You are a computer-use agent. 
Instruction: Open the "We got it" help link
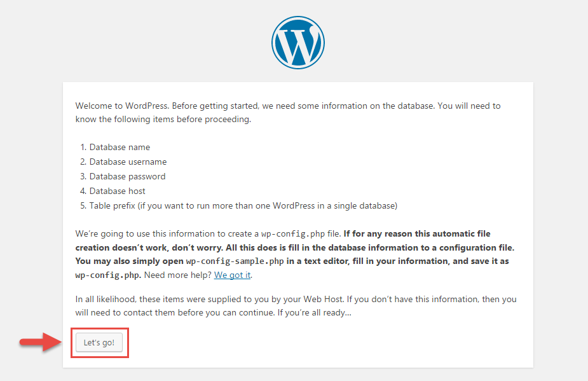point(232,275)
